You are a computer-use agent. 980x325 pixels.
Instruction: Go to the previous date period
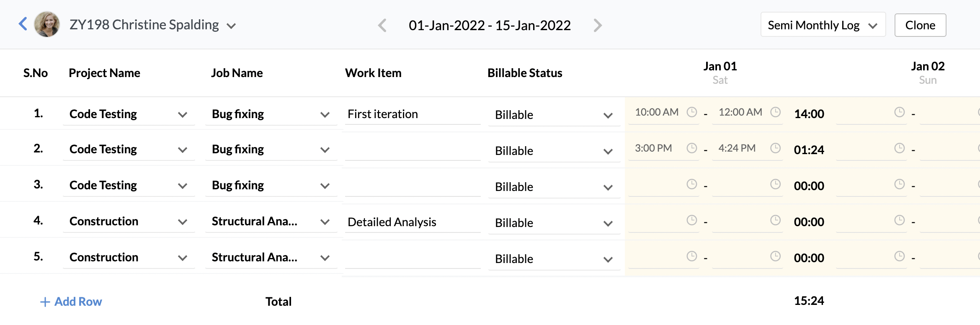coord(382,26)
